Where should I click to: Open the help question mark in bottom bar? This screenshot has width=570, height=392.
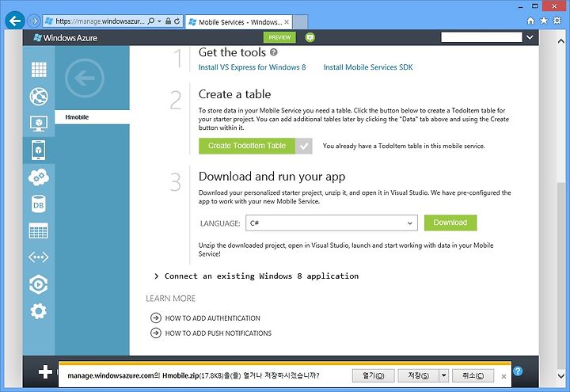pos(518,371)
